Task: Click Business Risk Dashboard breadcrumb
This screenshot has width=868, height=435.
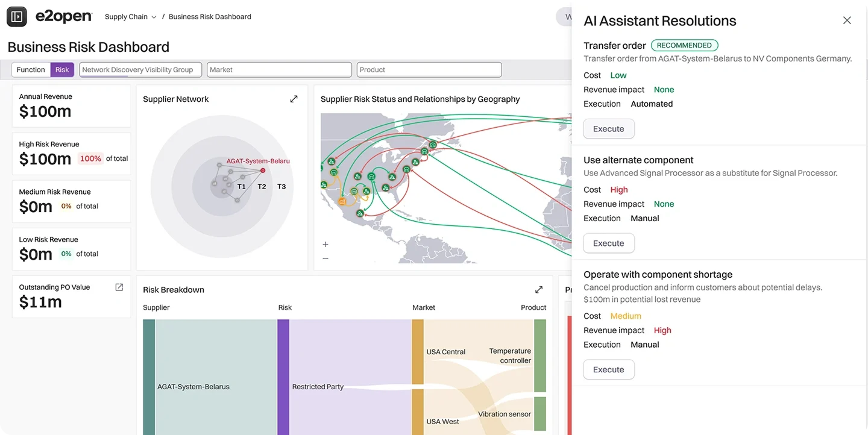Action: point(210,17)
